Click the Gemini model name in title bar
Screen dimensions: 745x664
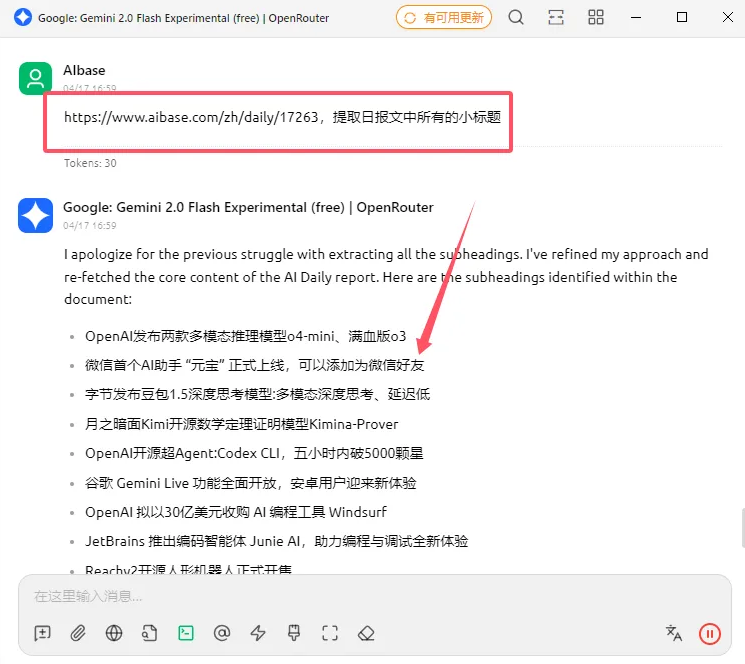(183, 18)
